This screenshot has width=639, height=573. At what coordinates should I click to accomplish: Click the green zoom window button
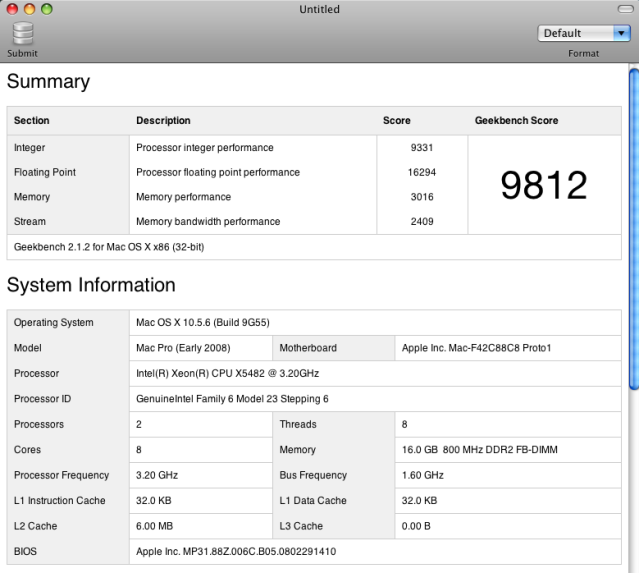pos(47,9)
